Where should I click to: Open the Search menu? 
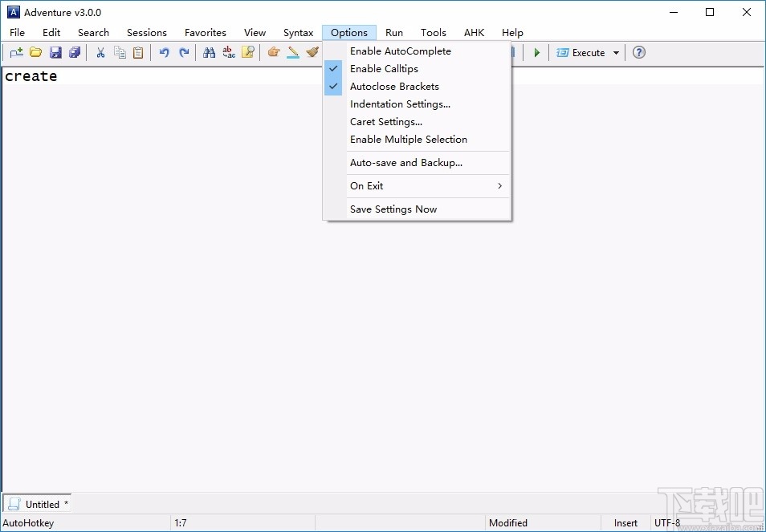[x=93, y=33]
